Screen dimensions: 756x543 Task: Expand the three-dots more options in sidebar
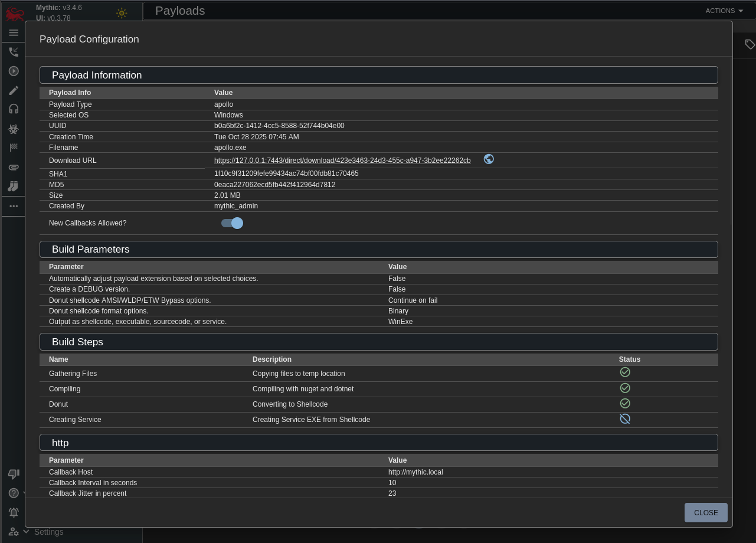(14, 206)
